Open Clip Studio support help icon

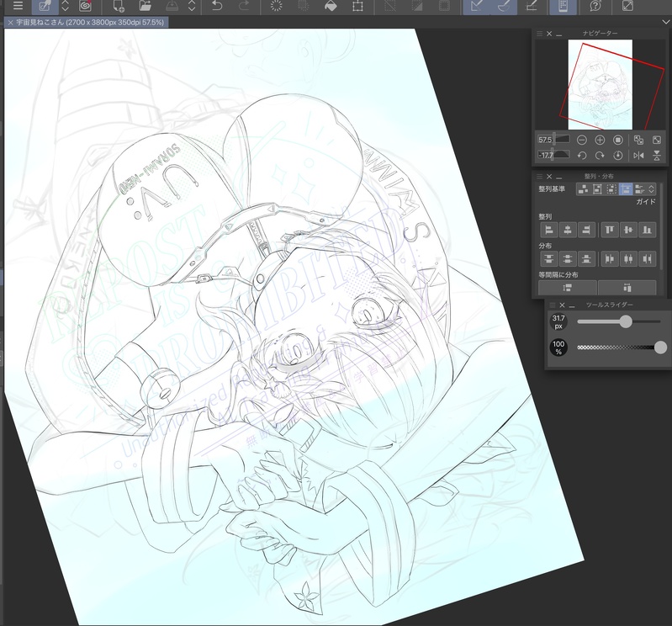pos(595,6)
